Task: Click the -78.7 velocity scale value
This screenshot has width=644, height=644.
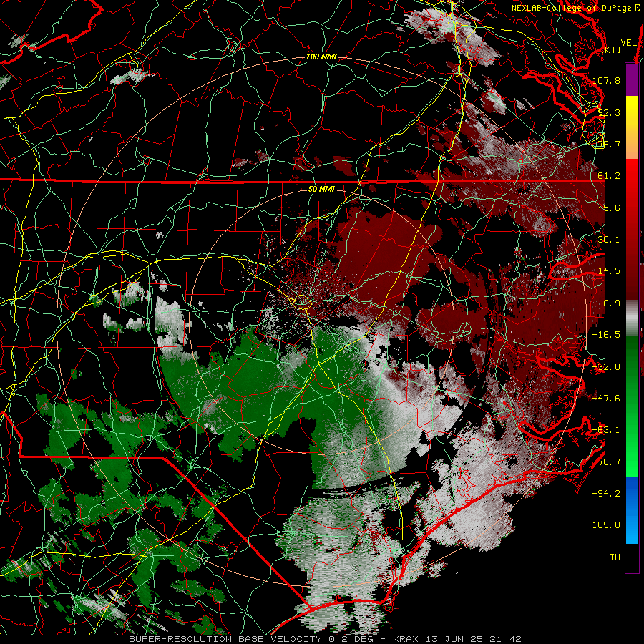Action: 606,462
